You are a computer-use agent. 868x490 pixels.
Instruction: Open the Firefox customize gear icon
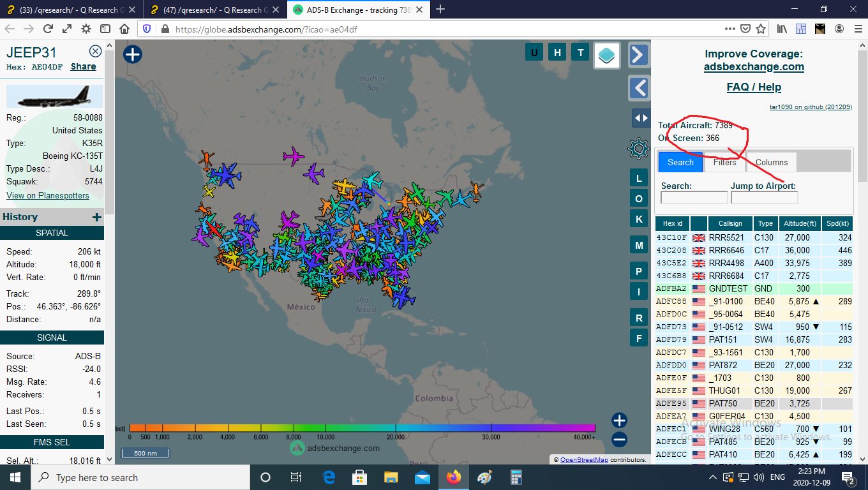[x=86, y=29]
